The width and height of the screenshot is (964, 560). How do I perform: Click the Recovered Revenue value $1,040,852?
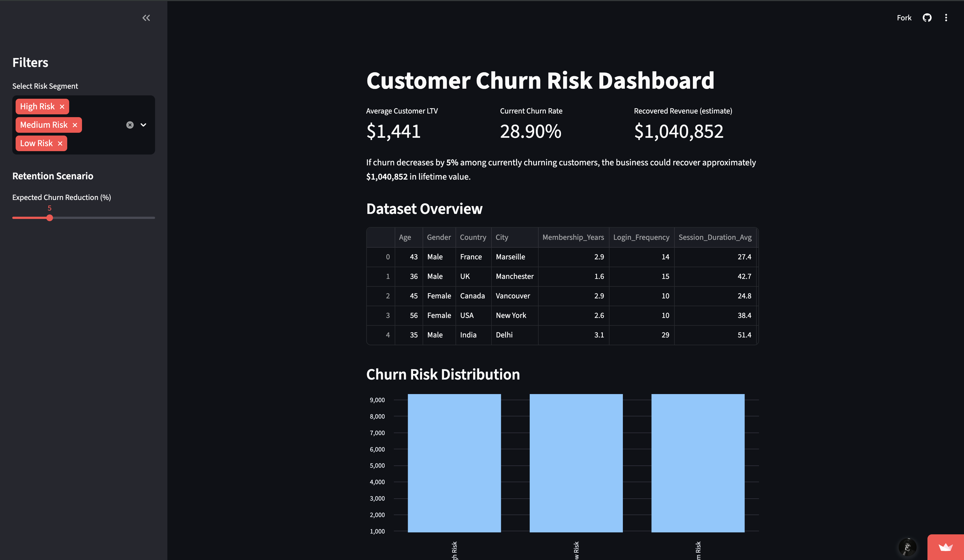click(679, 132)
